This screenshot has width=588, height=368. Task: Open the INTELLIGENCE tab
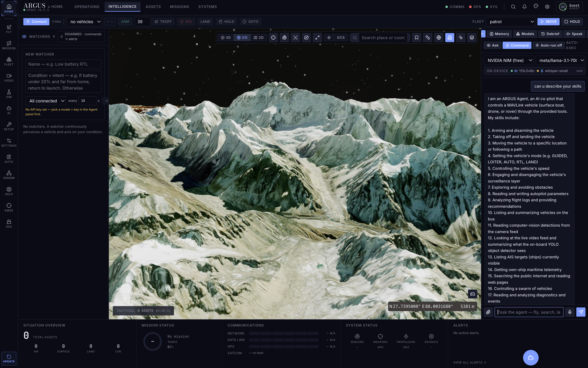point(122,7)
